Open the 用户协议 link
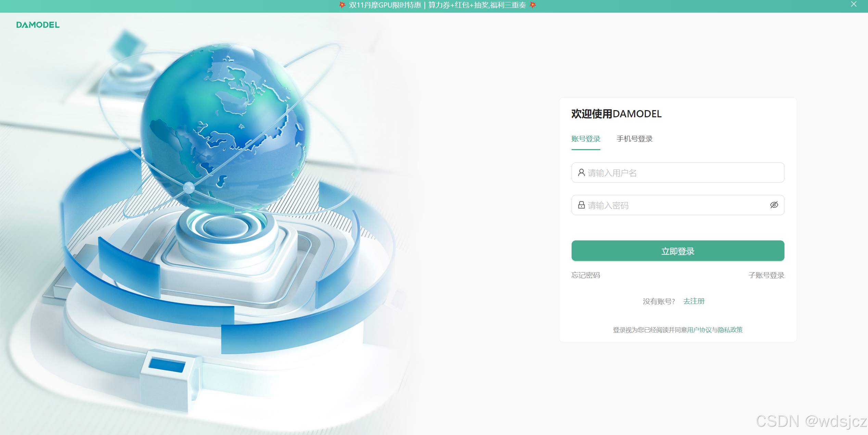Viewport: 868px width, 435px height. pyautogui.click(x=699, y=330)
